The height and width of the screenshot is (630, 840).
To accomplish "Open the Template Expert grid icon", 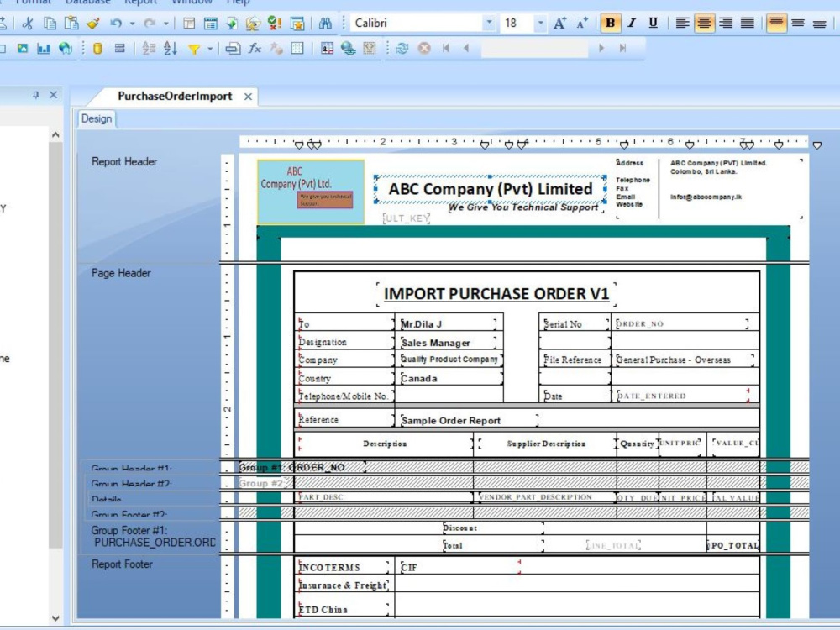I will (297, 48).
